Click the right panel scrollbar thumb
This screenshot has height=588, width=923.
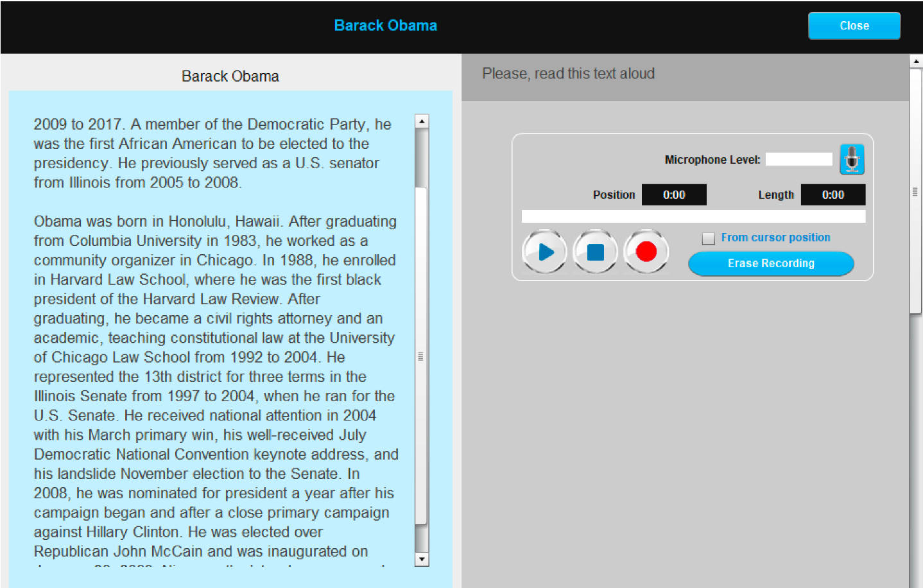pos(916,191)
